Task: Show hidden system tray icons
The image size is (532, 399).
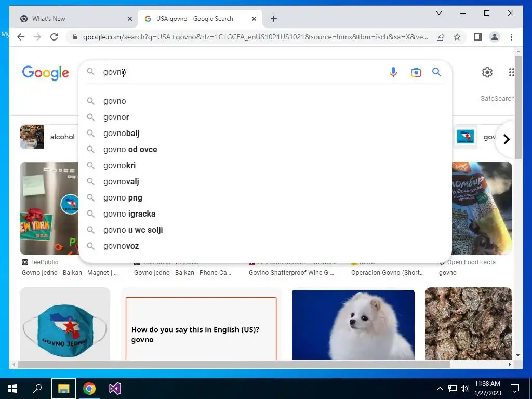Action: pyautogui.click(x=440, y=389)
